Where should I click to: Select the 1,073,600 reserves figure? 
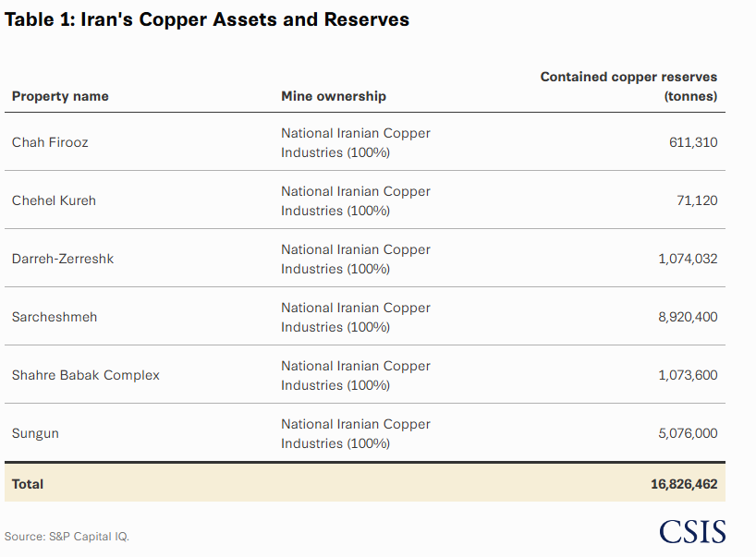(x=688, y=375)
